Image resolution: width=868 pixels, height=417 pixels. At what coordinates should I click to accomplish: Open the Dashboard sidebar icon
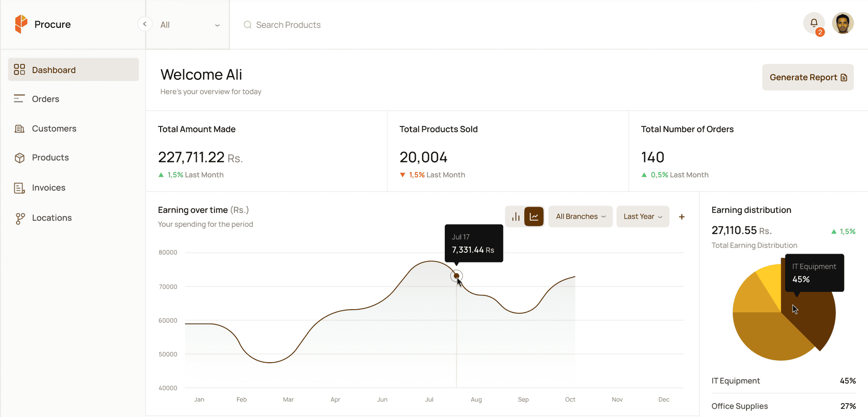click(x=19, y=69)
